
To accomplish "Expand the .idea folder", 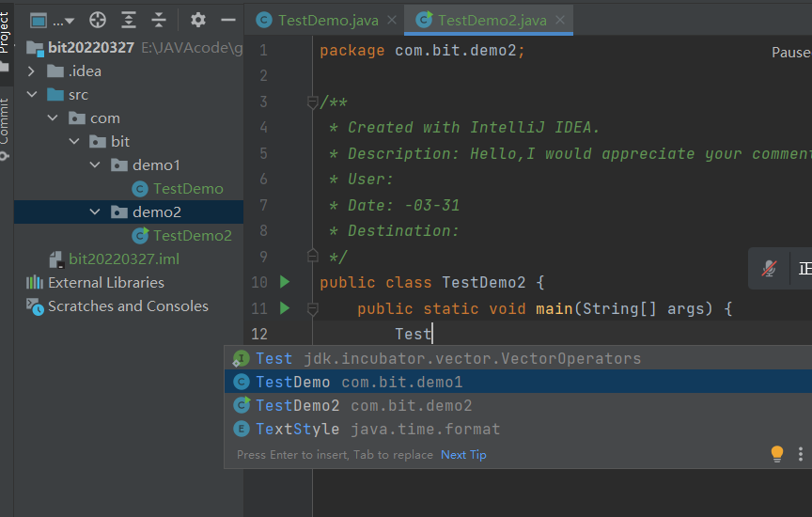I will [x=32, y=71].
